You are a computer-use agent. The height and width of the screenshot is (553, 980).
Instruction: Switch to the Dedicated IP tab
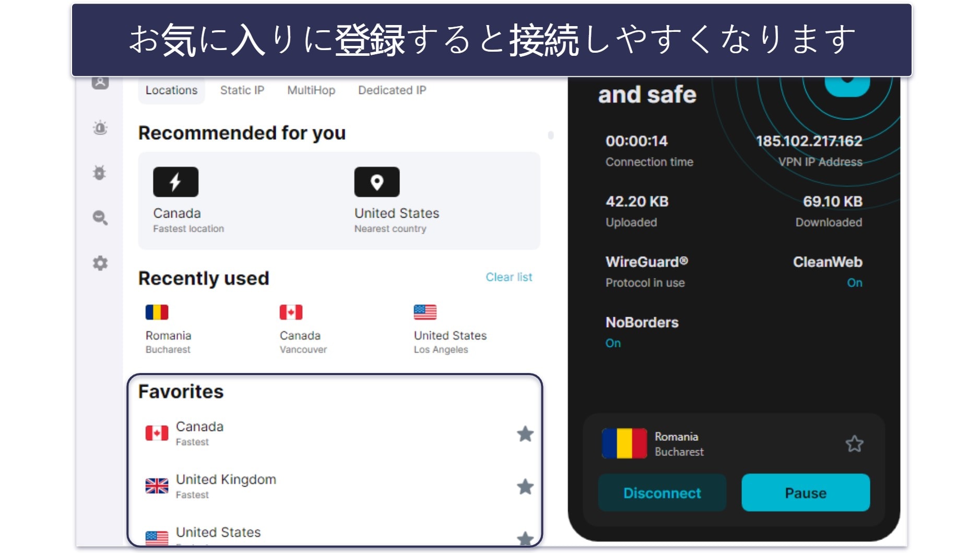[392, 90]
